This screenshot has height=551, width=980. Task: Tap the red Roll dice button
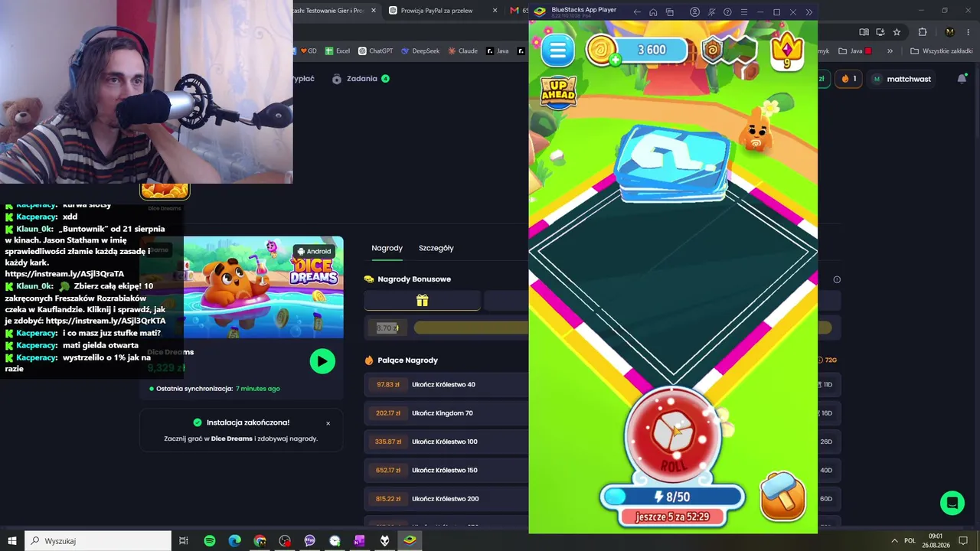[x=673, y=435]
